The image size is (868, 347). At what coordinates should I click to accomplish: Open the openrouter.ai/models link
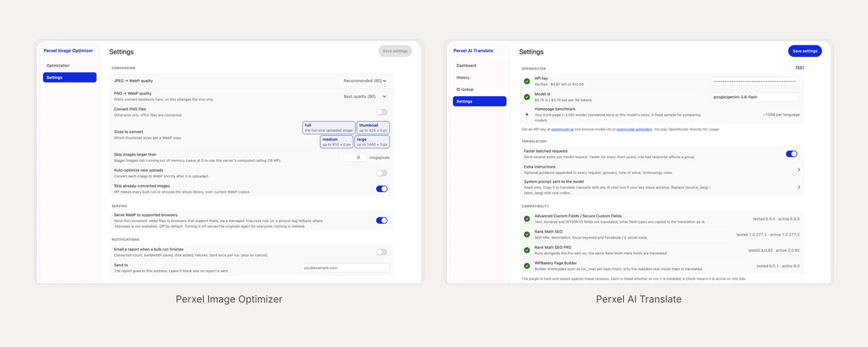634,129
